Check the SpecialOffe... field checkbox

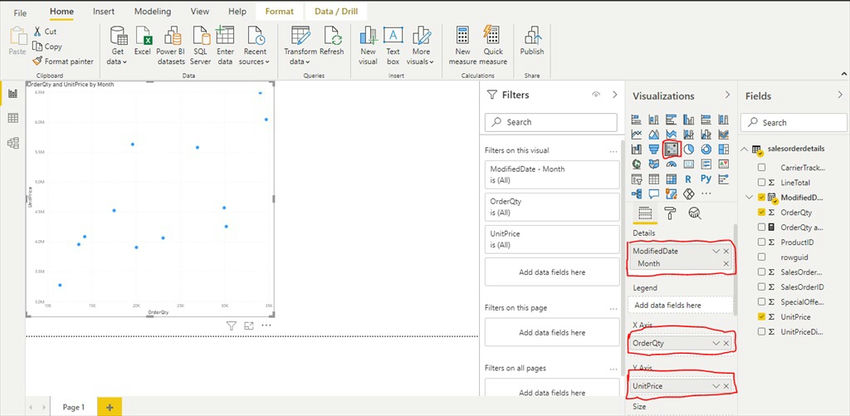coord(762,302)
